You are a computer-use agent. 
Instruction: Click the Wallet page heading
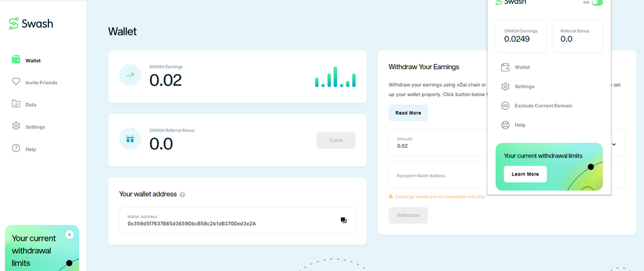point(123,31)
